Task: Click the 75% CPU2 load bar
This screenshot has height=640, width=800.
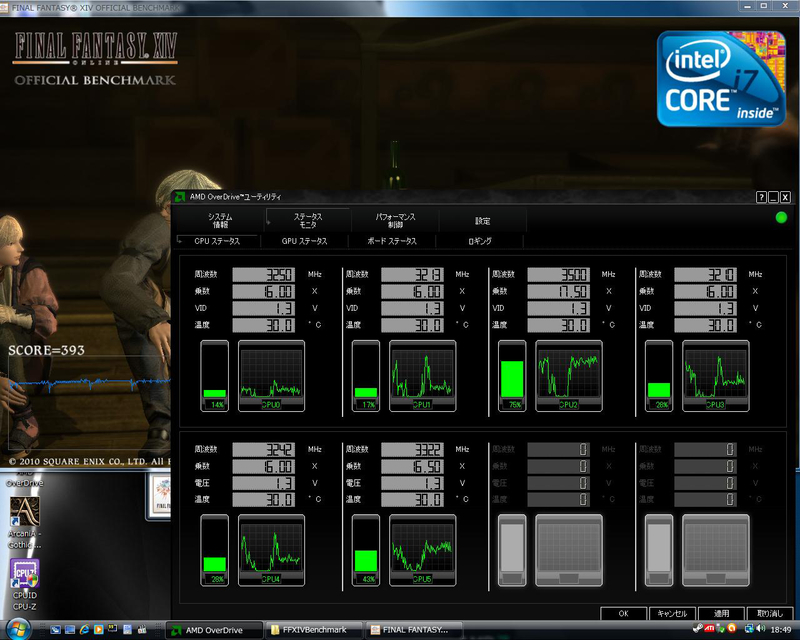Action: 512,376
